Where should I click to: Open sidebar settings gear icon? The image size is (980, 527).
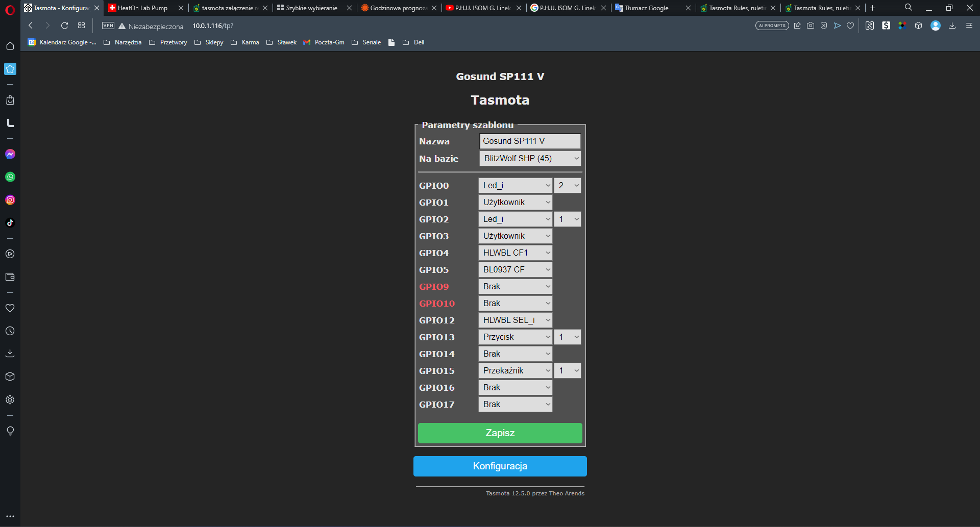click(x=10, y=400)
